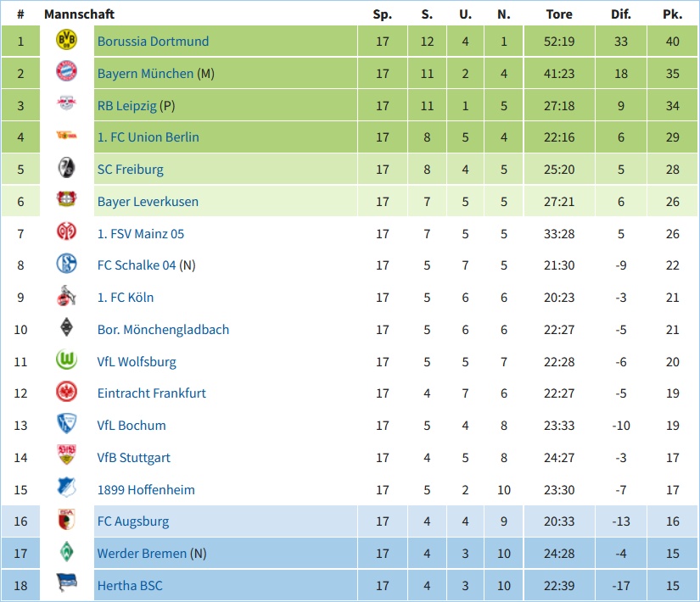Open the 1899 Hoffenheim link
Screen dimensions: 700x602
click(146, 490)
